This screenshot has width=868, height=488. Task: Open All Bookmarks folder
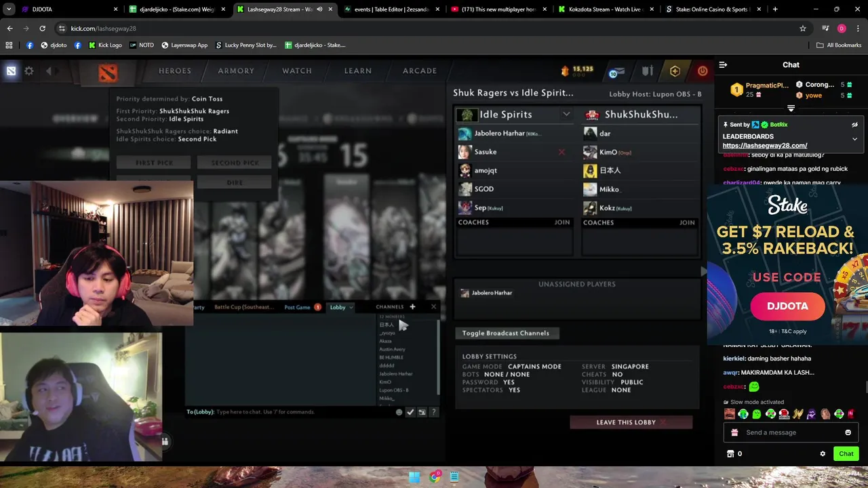[x=839, y=45]
